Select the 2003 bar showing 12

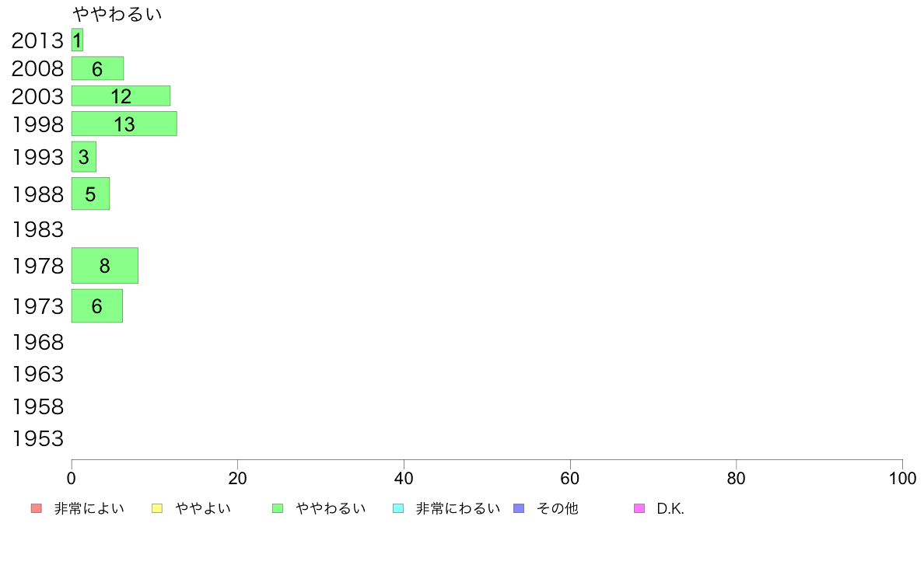coord(121,96)
